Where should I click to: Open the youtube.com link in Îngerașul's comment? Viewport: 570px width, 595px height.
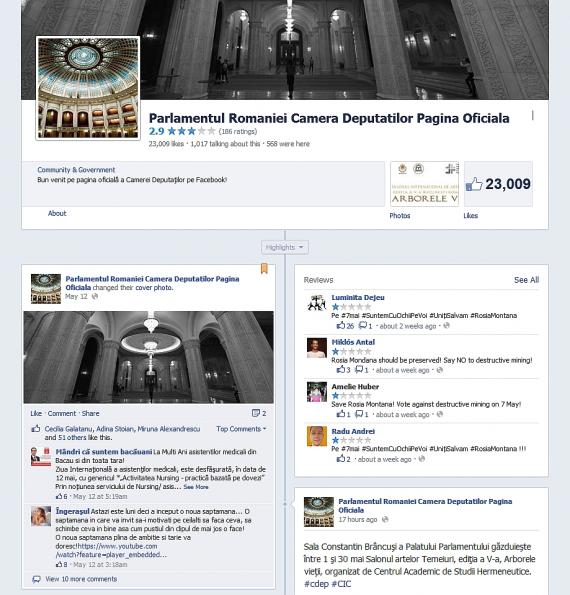pyautogui.click(x=111, y=551)
